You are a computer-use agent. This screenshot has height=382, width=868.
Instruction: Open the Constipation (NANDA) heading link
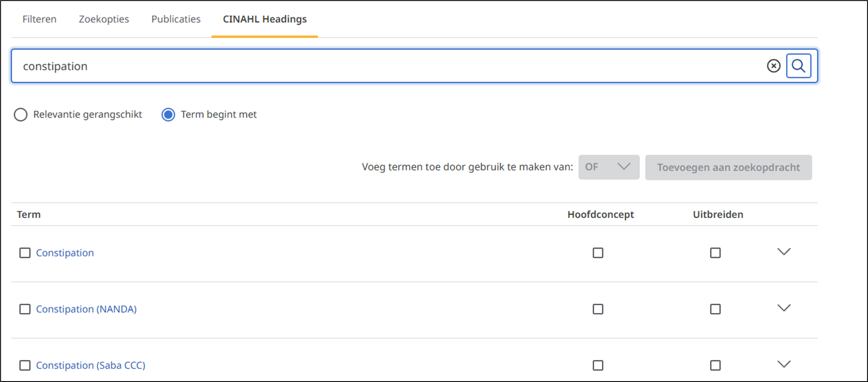click(86, 309)
